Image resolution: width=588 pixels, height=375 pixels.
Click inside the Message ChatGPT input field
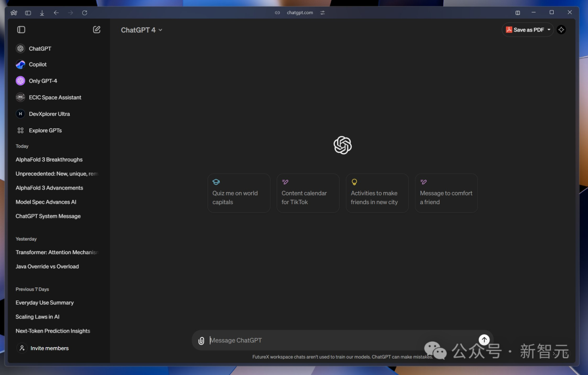click(338, 341)
